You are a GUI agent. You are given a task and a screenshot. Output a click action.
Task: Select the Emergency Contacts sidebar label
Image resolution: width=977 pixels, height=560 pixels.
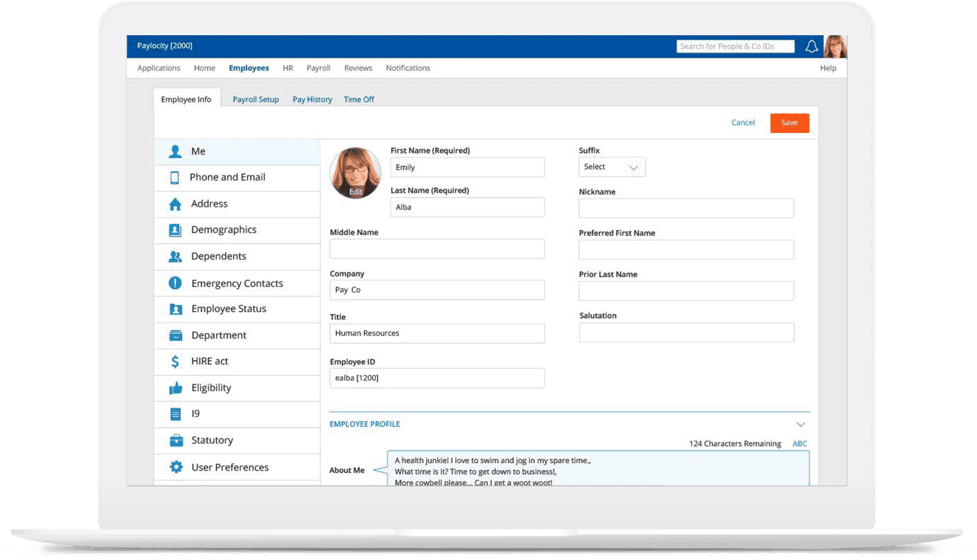237,283
